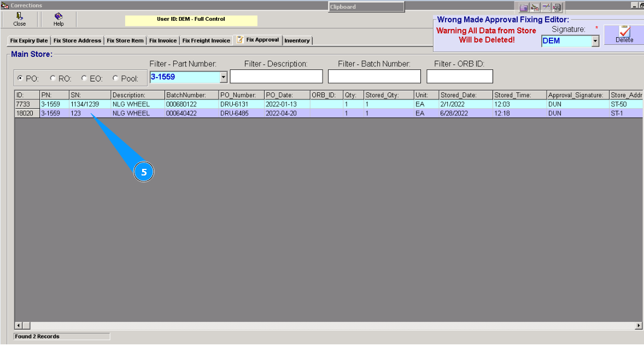Click the ID column header
Viewport: 644px width, 346px height.
[x=27, y=95]
